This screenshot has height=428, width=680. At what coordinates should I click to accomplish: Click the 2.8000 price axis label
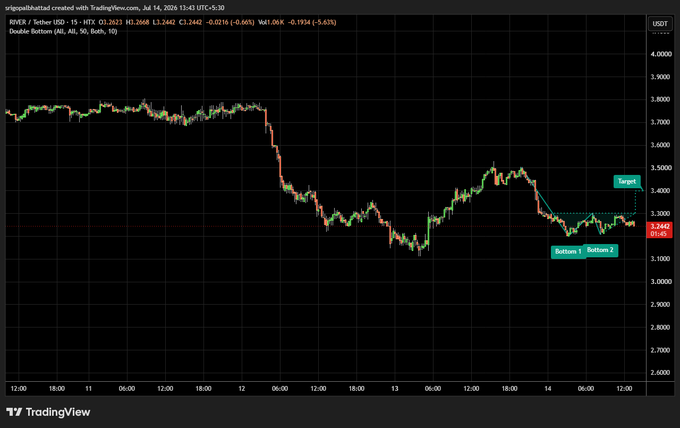pos(661,327)
